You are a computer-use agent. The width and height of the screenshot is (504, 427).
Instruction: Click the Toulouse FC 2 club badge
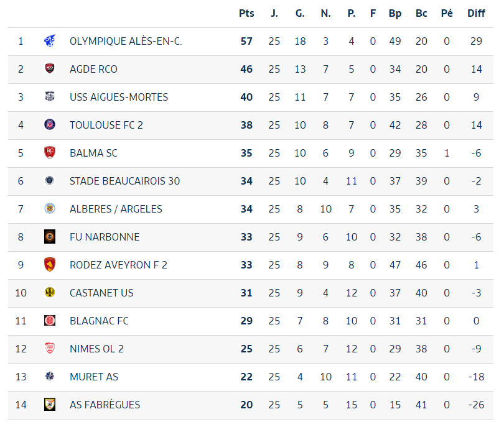coord(50,125)
